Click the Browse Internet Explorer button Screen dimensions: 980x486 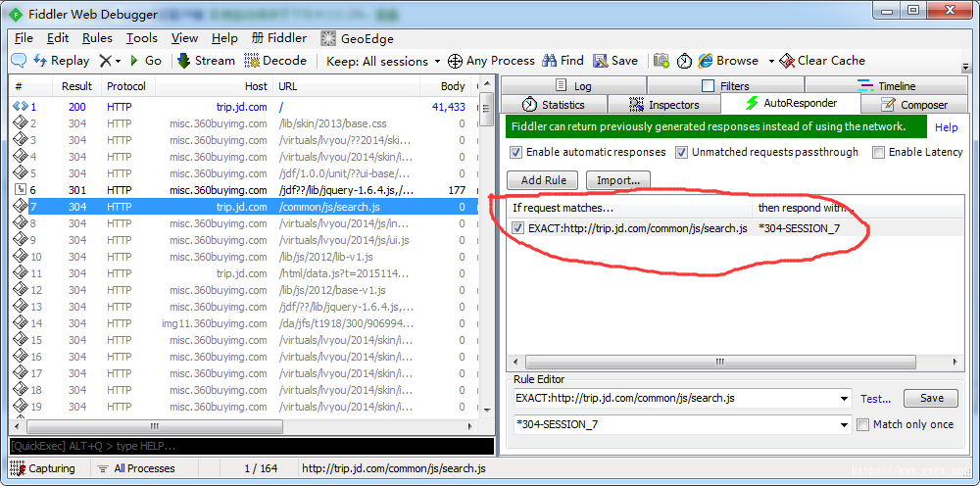728,61
